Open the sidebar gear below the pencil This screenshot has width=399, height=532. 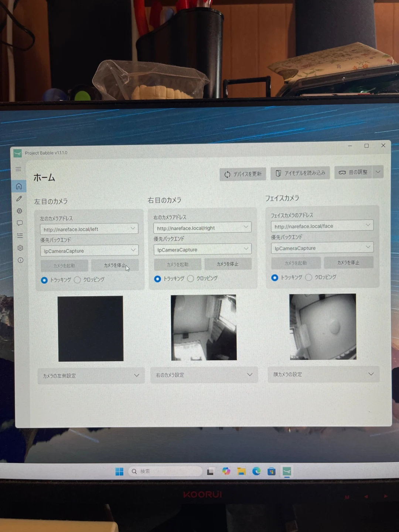pyautogui.click(x=20, y=211)
